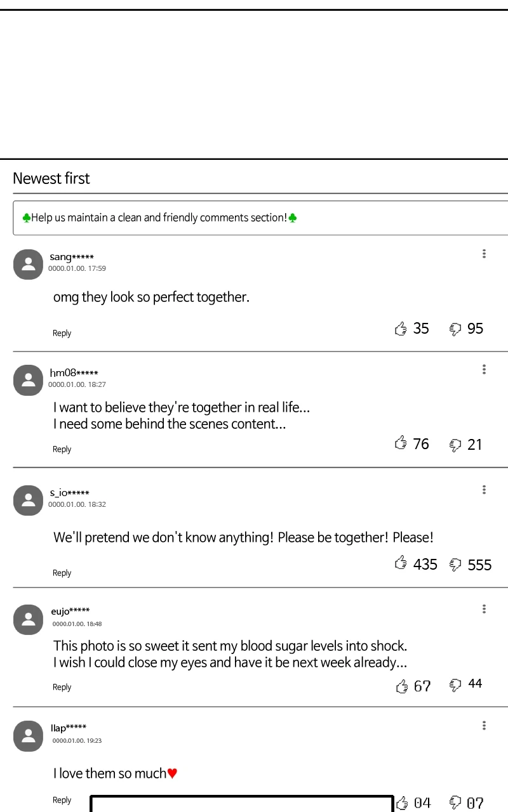Reply to s_io***** comment

point(62,573)
